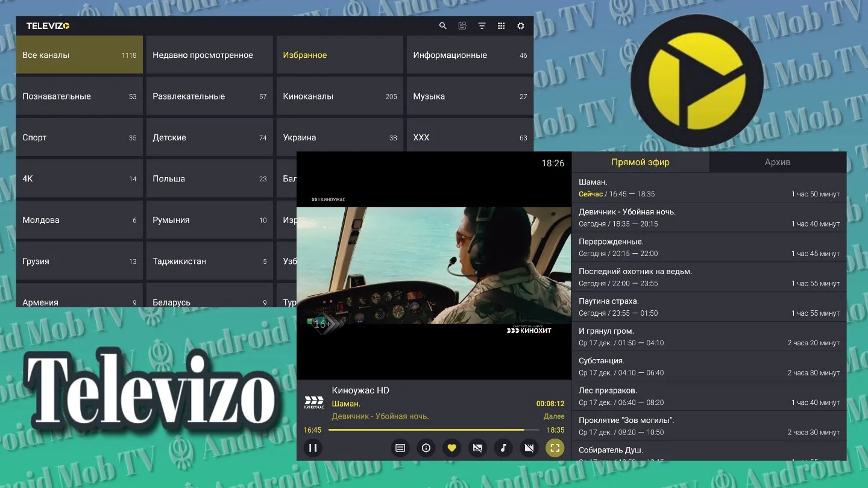Click the Televizo logo in the header
The image size is (868, 488).
point(48,26)
